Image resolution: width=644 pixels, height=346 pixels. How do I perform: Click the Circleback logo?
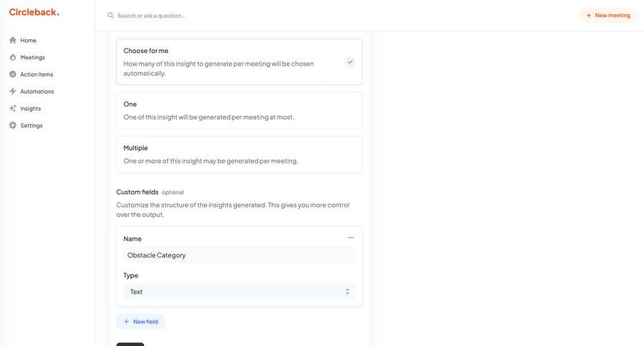click(x=34, y=12)
